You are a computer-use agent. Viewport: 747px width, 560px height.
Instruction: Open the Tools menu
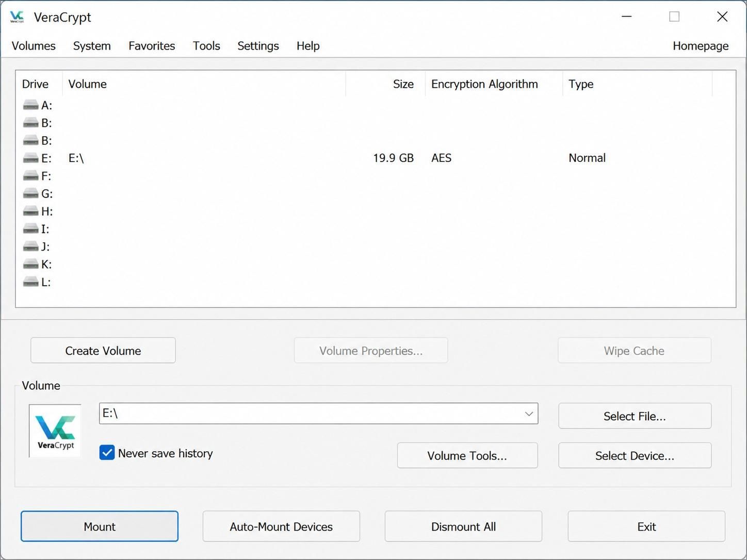coord(206,46)
